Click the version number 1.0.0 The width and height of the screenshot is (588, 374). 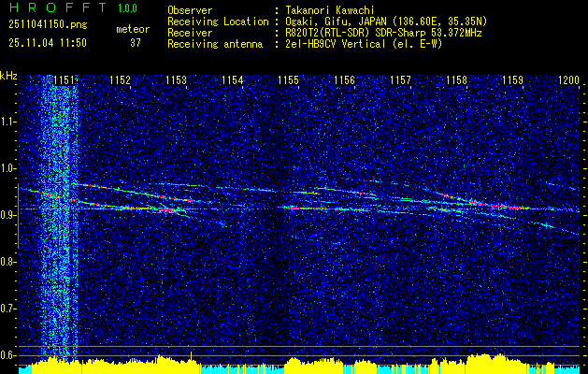(x=127, y=7)
